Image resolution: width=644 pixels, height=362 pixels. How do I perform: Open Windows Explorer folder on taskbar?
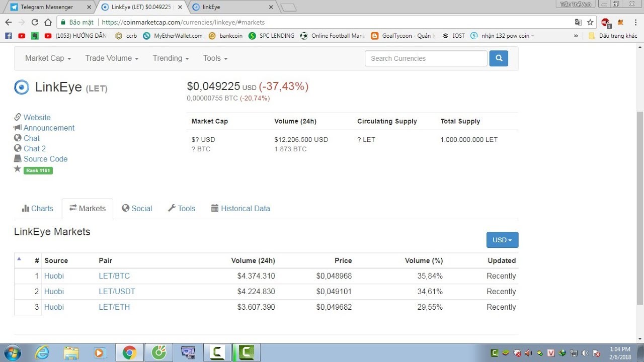point(71,353)
